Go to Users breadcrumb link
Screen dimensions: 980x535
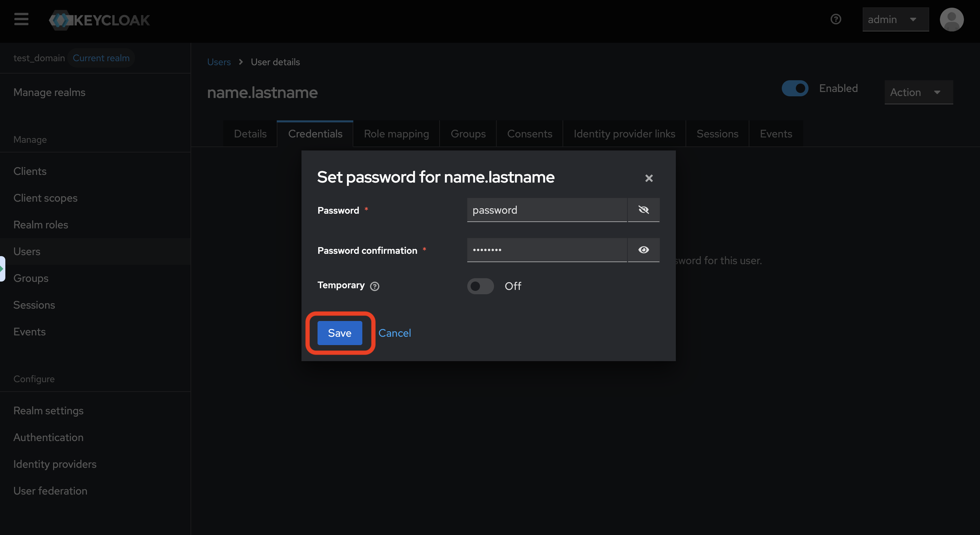pos(219,62)
